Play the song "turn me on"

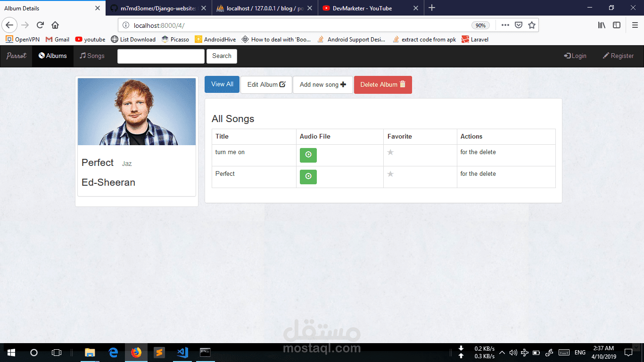tap(308, 155)
